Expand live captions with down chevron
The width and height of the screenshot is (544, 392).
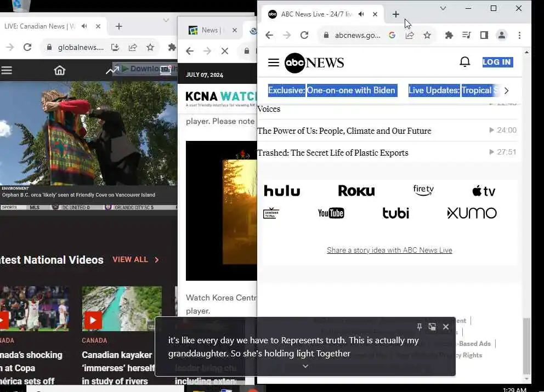[x=305, y=366]
